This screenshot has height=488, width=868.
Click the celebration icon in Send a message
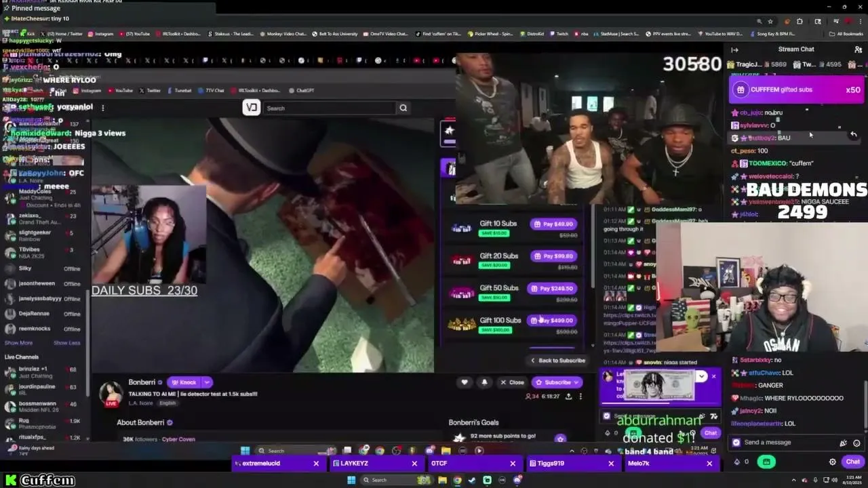tap(843, 443)
